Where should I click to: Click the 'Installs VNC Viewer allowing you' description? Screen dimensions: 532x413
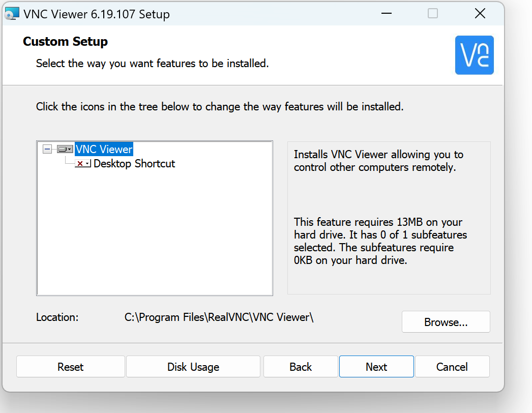(378, 161)
